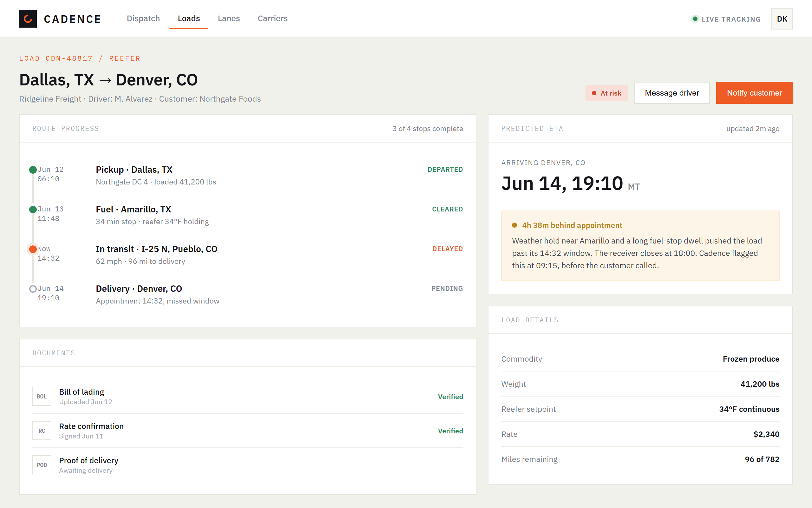Image resolution: width=812 pixels, height=508 pixels.
Task: Click the PREDICTED ETA section header
Action: pyautogui.click(x=532, y=129)
